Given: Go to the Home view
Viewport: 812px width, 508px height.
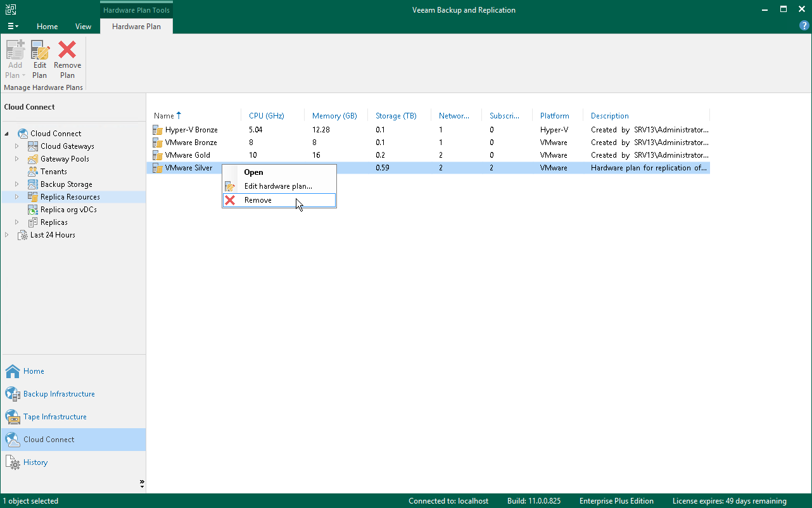Looking at the screenshot, I should (34, 371).
